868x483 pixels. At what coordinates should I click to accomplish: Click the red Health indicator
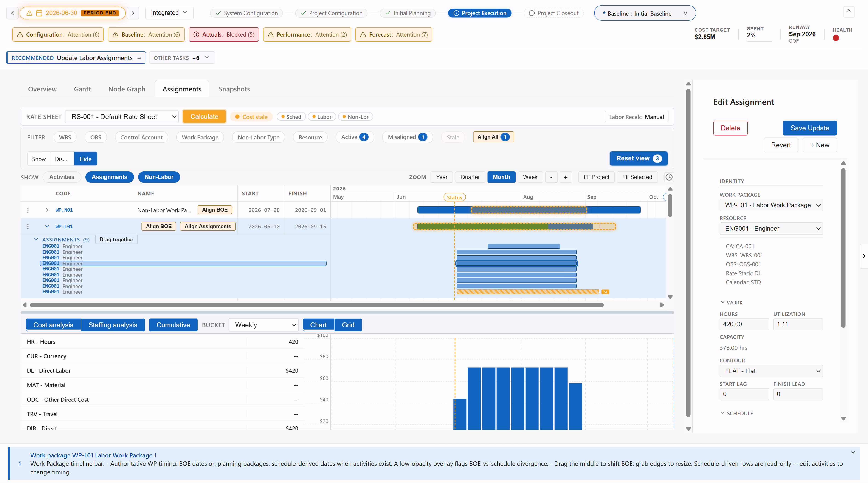(836, 38)
